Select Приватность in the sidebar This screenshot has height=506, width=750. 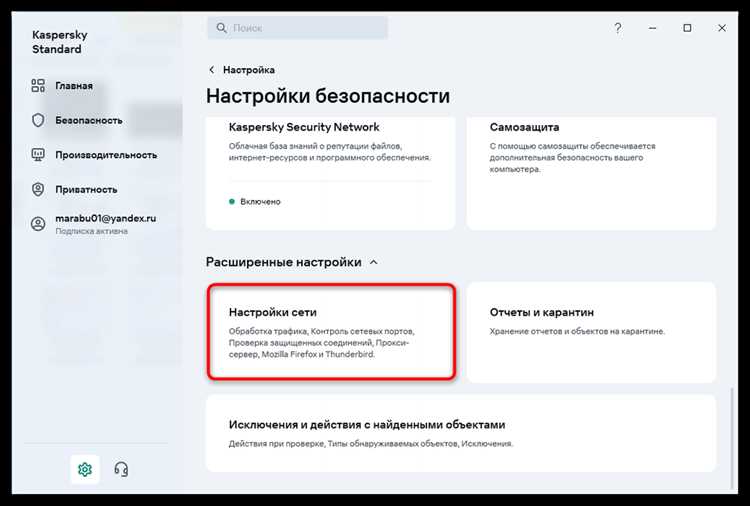pyautogui.click(x=86, y=189)
